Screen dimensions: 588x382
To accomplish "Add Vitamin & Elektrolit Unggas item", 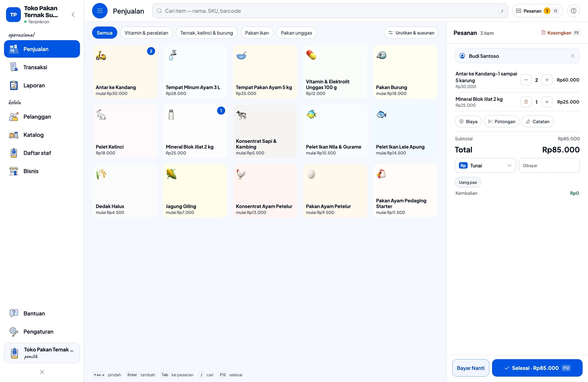I will tap(335, 72).
